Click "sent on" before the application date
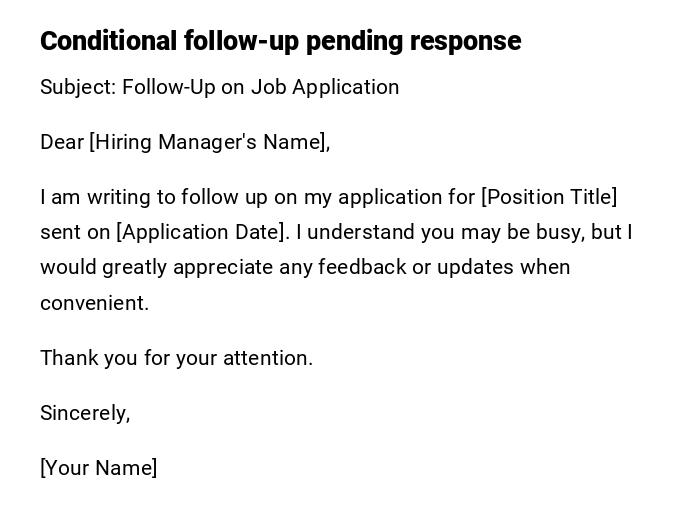This screenshot has width=700, height=530. point(75,232)
